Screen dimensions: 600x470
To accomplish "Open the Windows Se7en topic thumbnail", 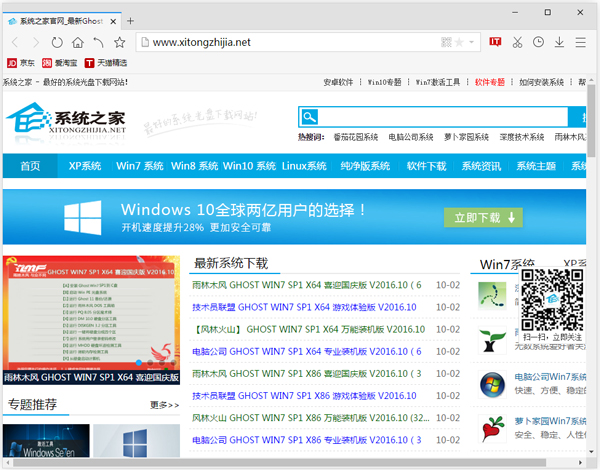I will [46, 441].
